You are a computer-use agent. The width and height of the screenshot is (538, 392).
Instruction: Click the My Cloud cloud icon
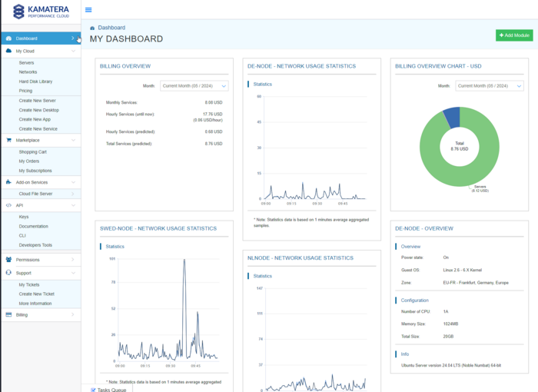click(x=8, y=51)
